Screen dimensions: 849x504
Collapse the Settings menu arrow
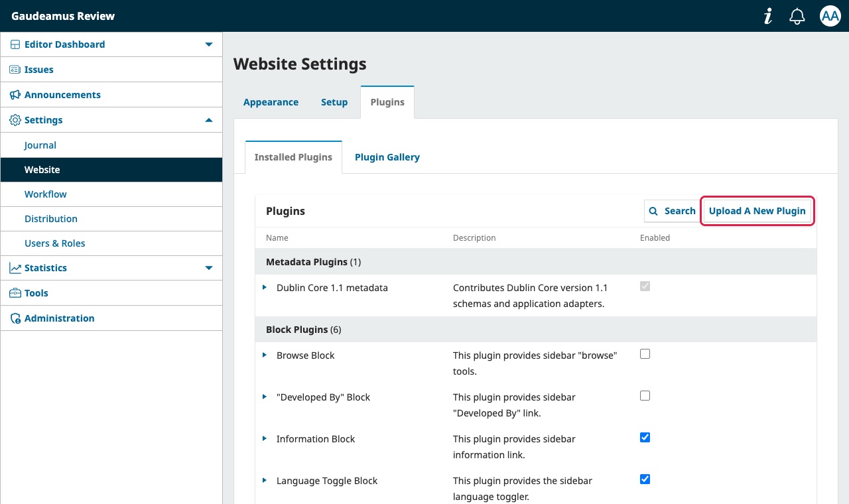(209, 120)
